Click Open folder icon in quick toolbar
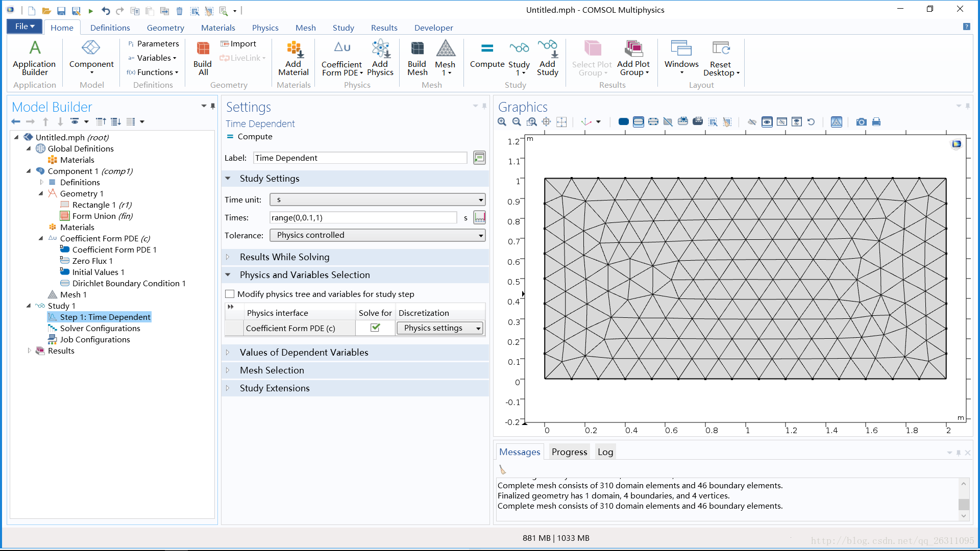This screenshot has height=551, width=980. click(x=46, y=10)
